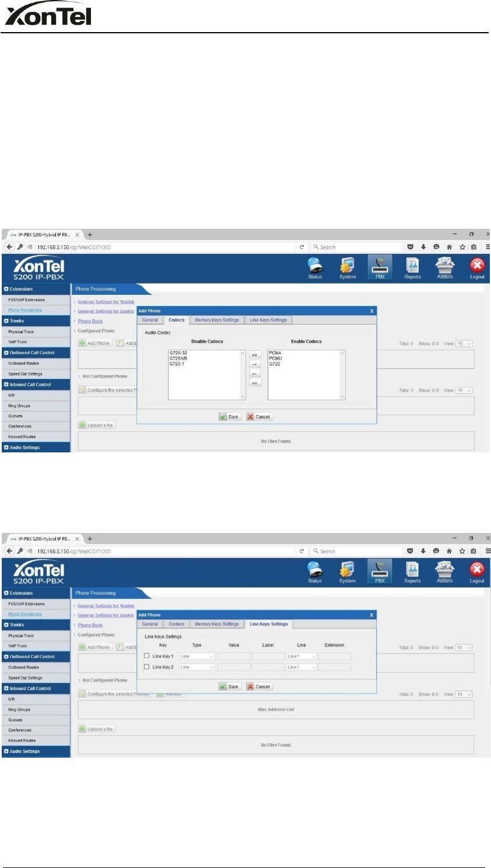Enable Line Key 2 checkbox

(x=146, y=667)
